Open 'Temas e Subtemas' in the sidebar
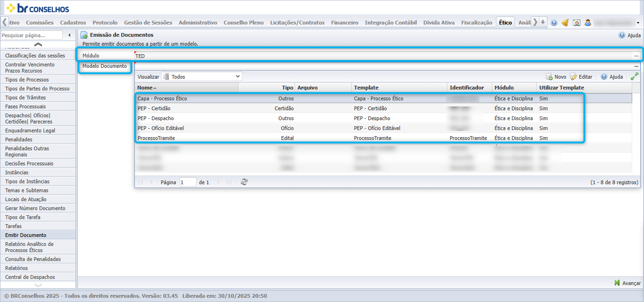This screenshot has width=644, height=302. (38, 190)
